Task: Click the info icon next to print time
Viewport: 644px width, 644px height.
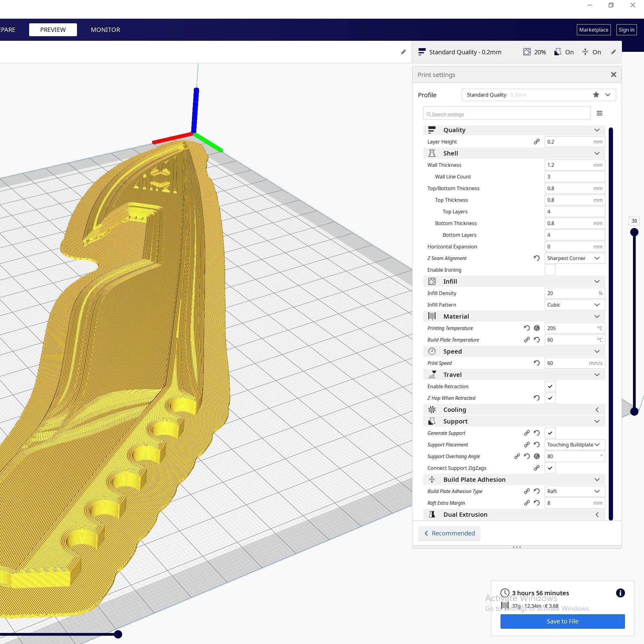Action: [x=620, y=593]
